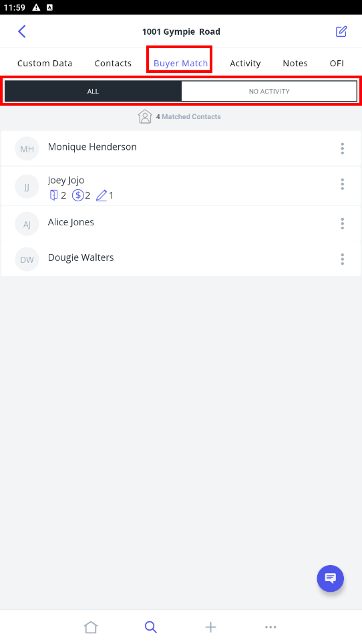
Task: Select the Notes tab
Action: 295,64
